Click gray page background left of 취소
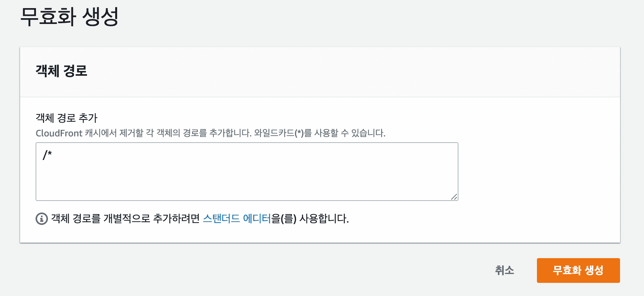644x296 pixels. point(271,270)
